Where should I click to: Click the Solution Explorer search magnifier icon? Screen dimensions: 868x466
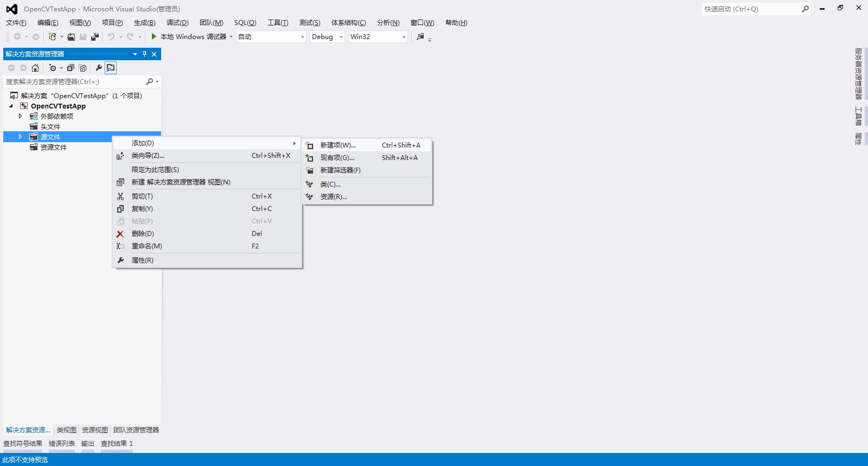click(149, 82)
